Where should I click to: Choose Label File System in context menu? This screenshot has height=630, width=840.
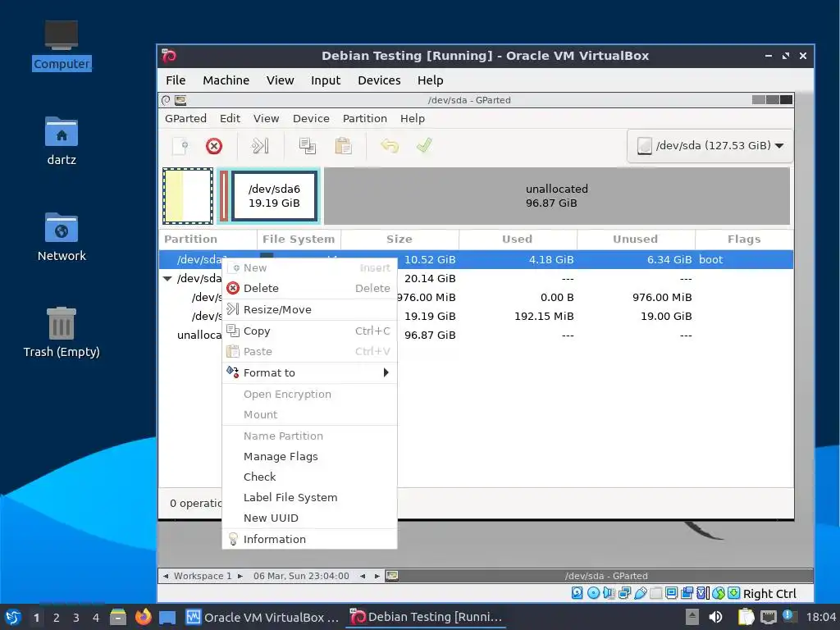click(x=309, y=498)
